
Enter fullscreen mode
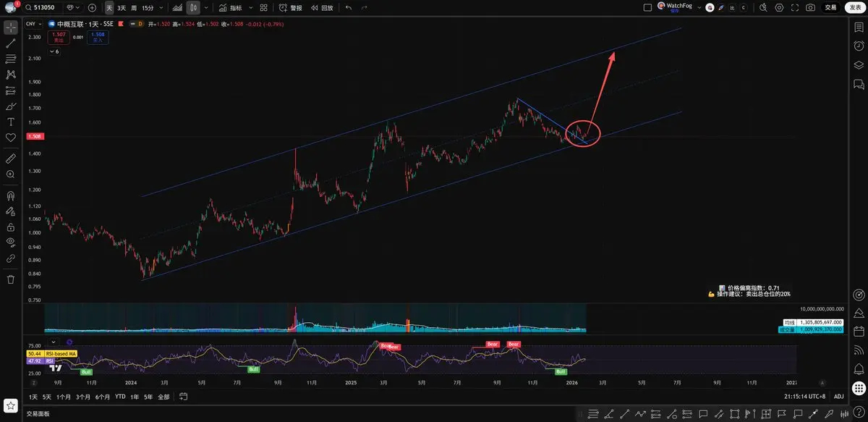coord(794,7)
